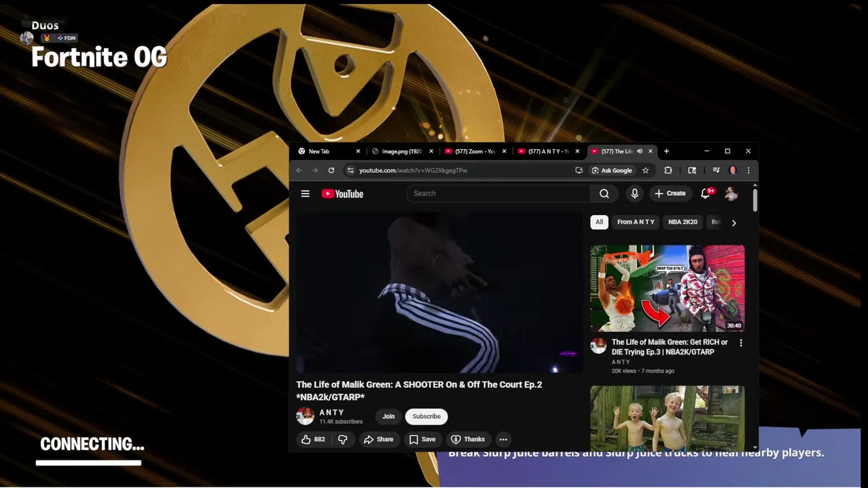Open the YouTube account avatar menu
Viewport: 868px width, 488px height.
pos(731,194)
